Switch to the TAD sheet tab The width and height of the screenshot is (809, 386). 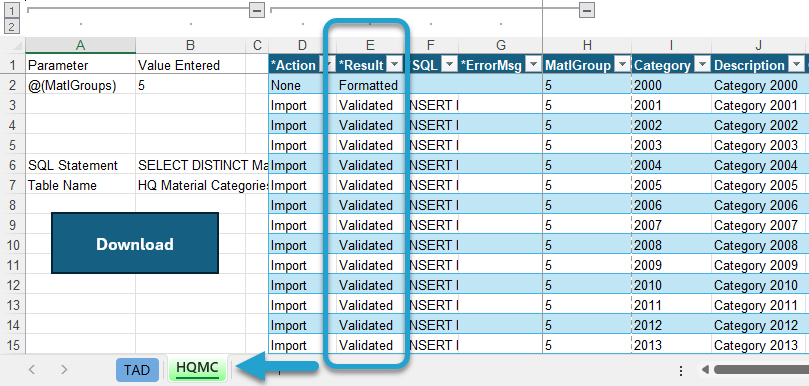coord(137,369)
